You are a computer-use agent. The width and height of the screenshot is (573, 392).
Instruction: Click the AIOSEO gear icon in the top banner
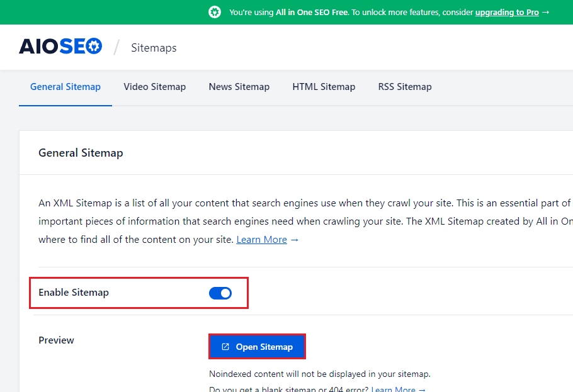tap(214, 12)
